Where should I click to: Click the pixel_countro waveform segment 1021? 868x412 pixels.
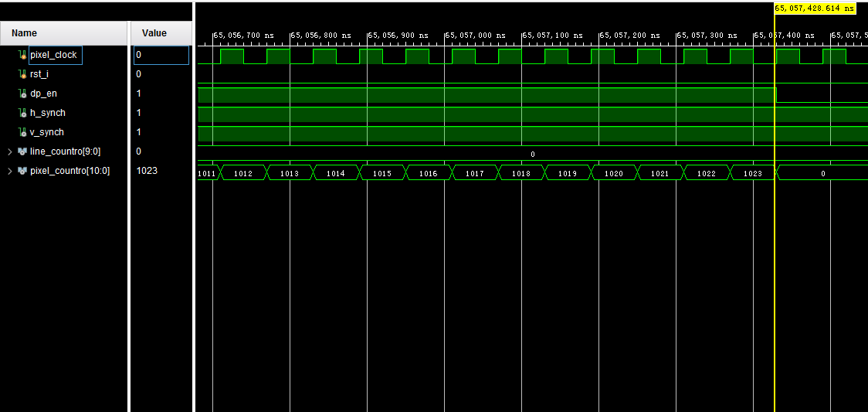click(x=659, y=173)
